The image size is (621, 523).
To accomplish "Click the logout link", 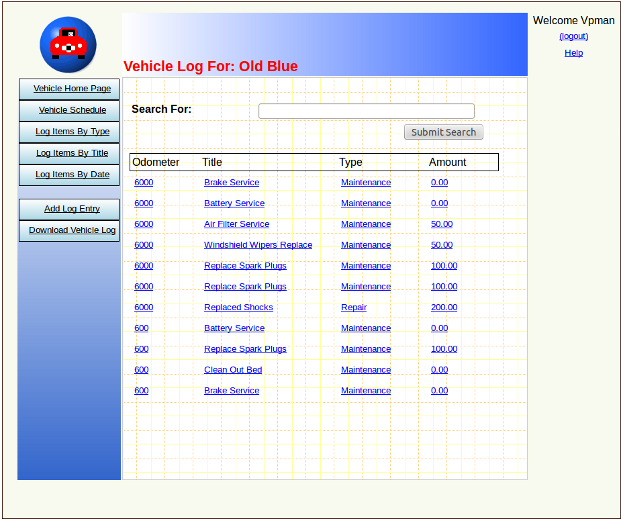I will [x=573, y=36].
